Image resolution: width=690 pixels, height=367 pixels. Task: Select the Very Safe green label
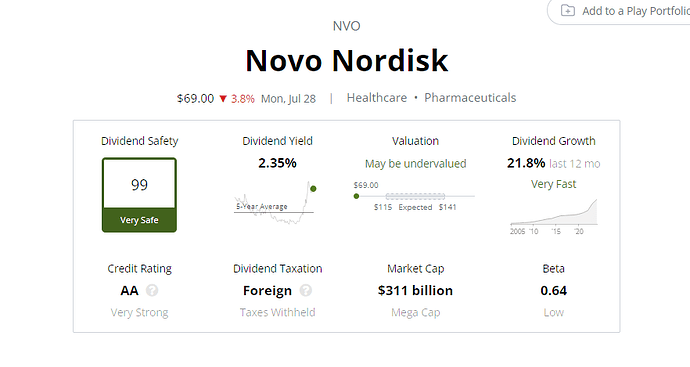(x=139, y=220)
